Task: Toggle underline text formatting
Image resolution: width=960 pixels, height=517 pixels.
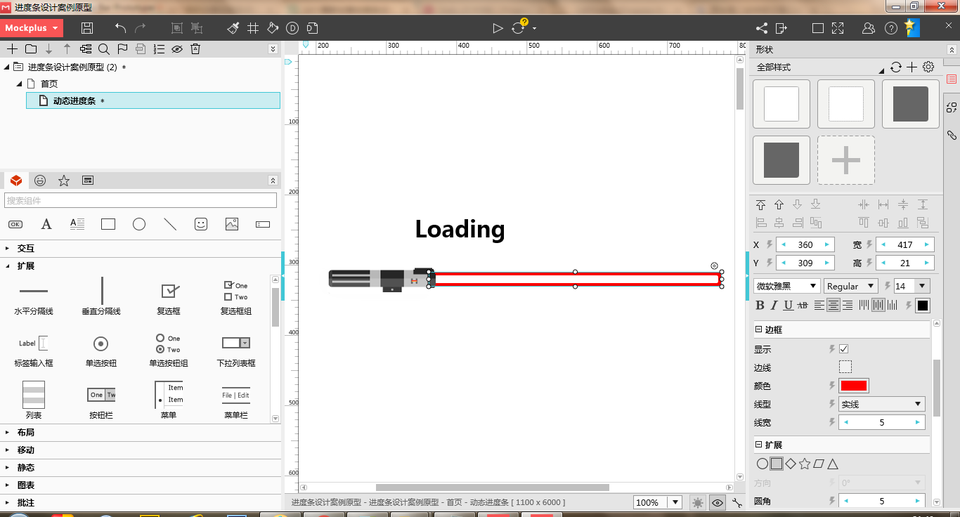Action: tap(788, 305)
